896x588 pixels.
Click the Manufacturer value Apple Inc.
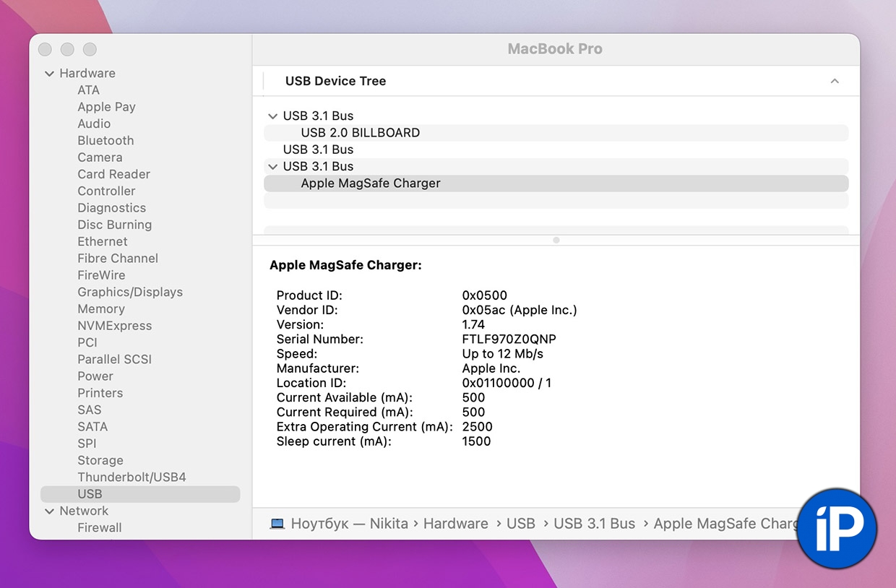tap(491, 368)
